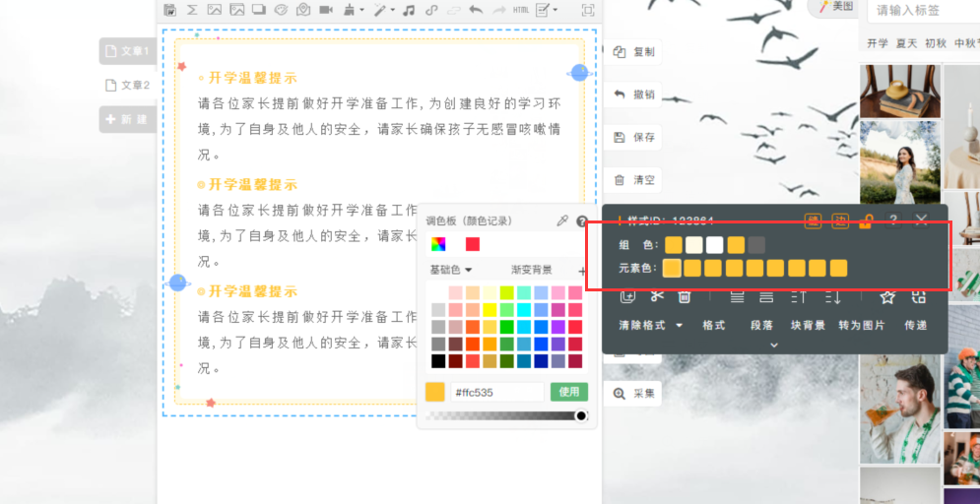Select the 夏天 tag
Viewport: 980px width, 504px height.
pos(906,43)
